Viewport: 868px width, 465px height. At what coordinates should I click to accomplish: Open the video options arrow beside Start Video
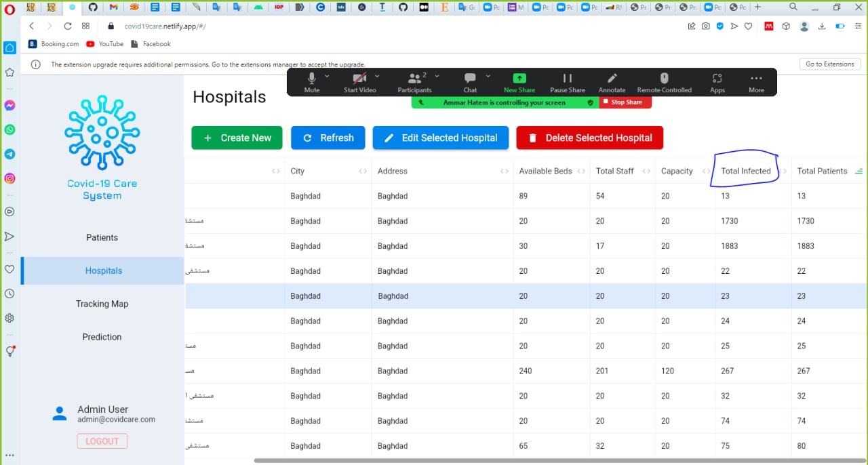point(377,76)
